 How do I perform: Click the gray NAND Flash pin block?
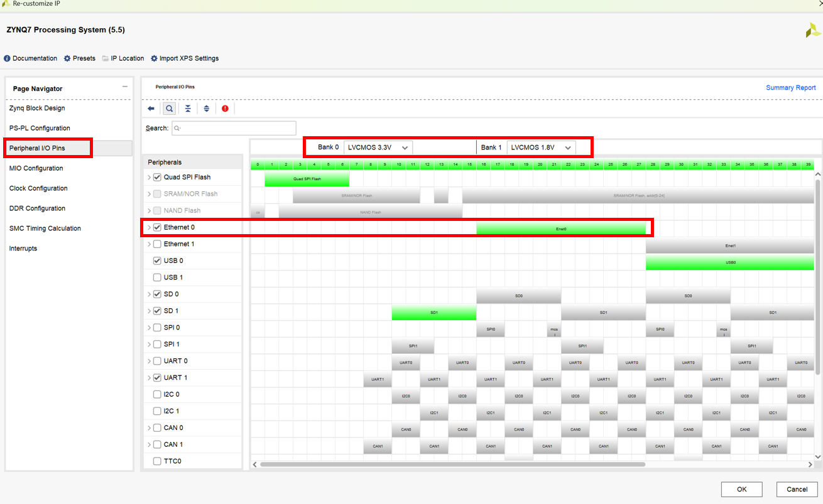coord(371,212)
